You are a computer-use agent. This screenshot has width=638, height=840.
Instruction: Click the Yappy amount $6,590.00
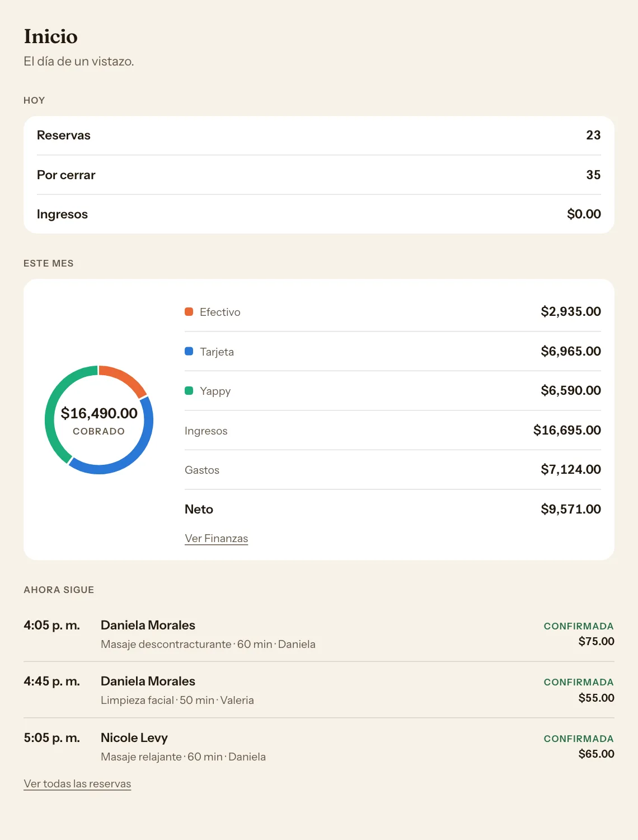click(x=571, y=390)
